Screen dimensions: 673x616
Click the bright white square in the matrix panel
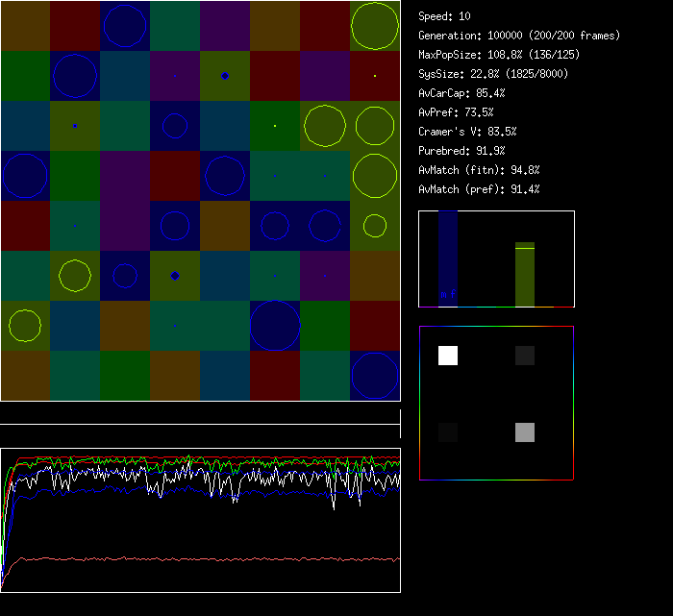[448, 356]
